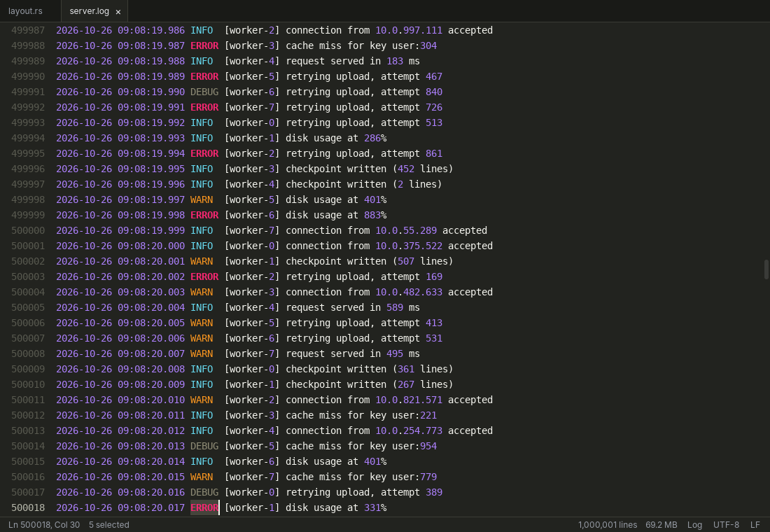770x532 pixels.
Task: Click the 1,000,001 lines status entry
Action: [608, 524]
